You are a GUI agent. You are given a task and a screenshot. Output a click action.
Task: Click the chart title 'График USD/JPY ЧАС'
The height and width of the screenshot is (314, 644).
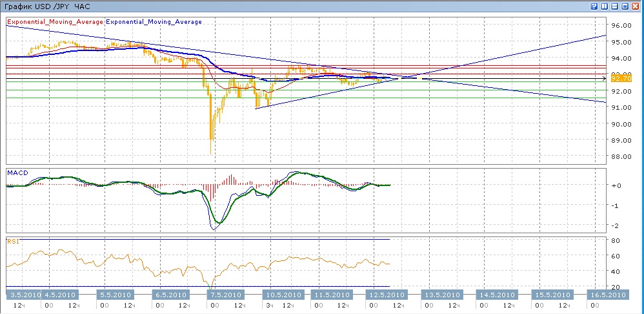pyautogui.click(x=46, y=6)
